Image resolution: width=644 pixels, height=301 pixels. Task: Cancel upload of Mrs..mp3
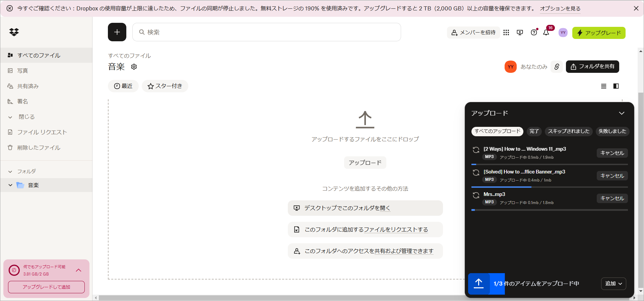(x=612, y=198)
